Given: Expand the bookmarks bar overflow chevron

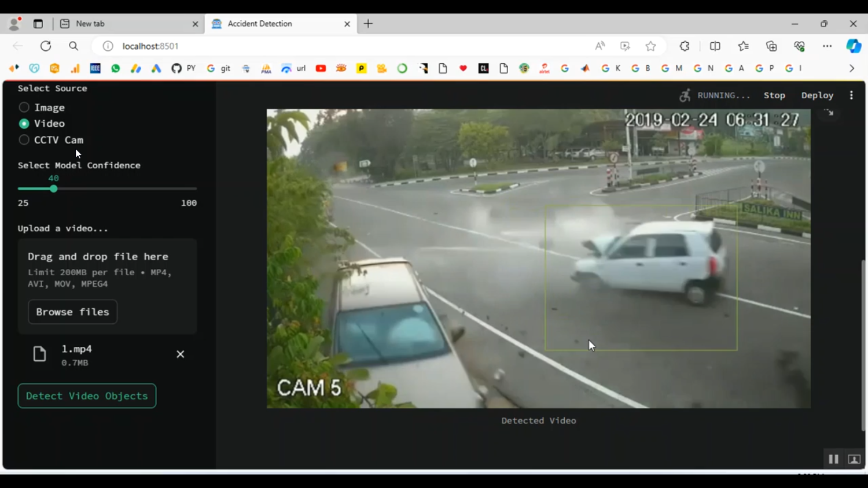Looking at the screenshot, I should point(851,68).
